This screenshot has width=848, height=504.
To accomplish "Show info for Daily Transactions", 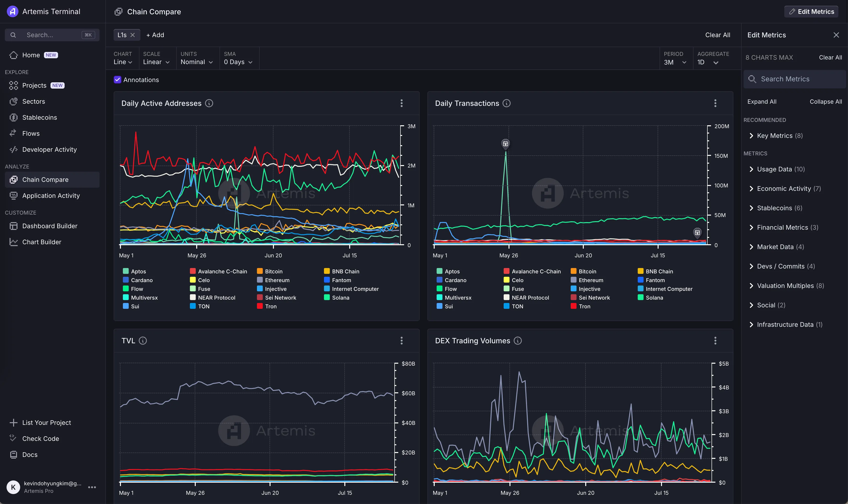I will pyautogui.click(x=507, y=103).
